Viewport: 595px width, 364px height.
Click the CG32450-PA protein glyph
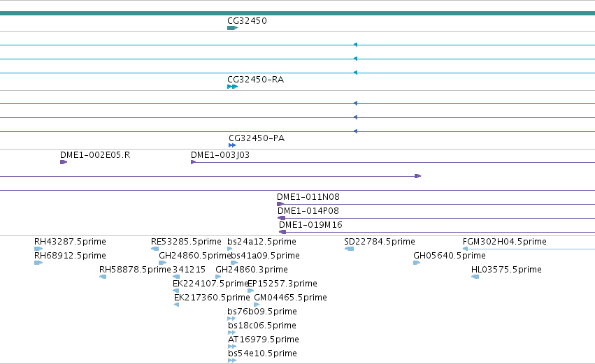pos(232,145)
